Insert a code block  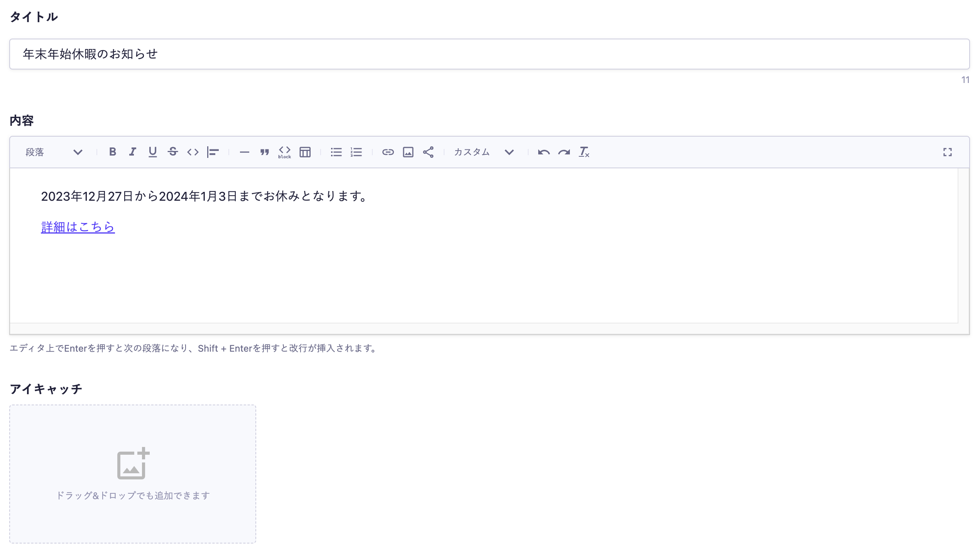285,152
